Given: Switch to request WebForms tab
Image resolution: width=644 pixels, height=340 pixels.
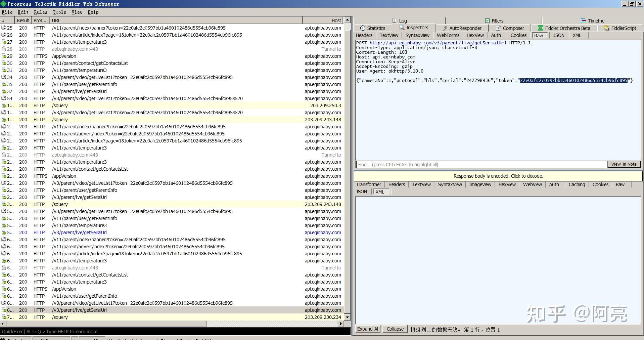Looking at the screenshot, I should tap(448, 35).
